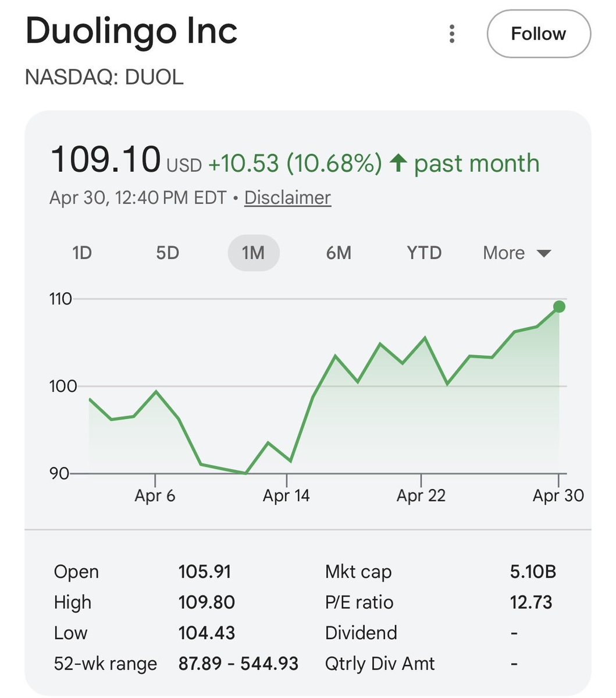This screenshot has width=616, height=698.
Task: Open the Disclaimer link
Action: click(x=287, y=198)
